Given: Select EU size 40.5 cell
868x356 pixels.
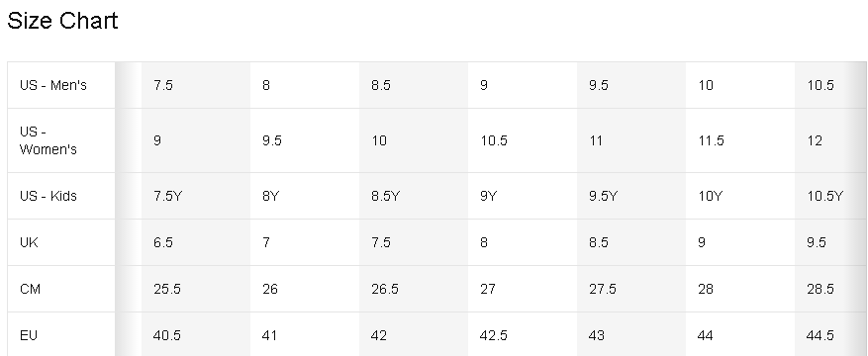Looking at the screenshot, I should [x=196, y=335].
